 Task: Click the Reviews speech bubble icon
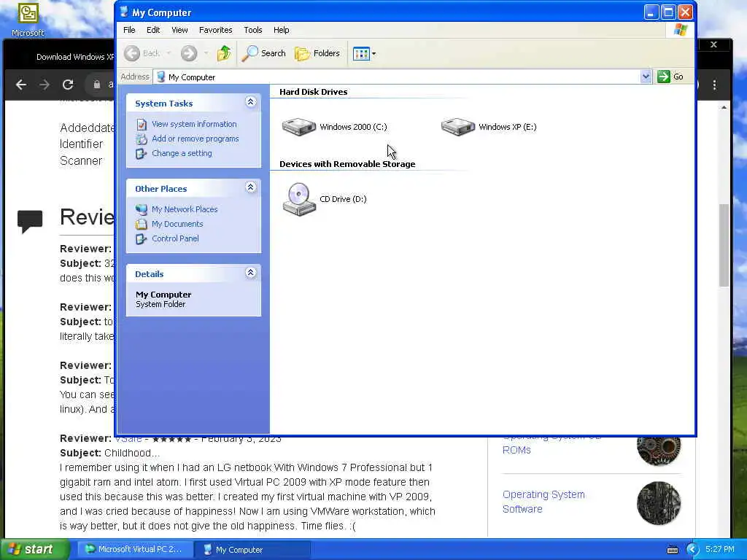(x=30, y=222)
